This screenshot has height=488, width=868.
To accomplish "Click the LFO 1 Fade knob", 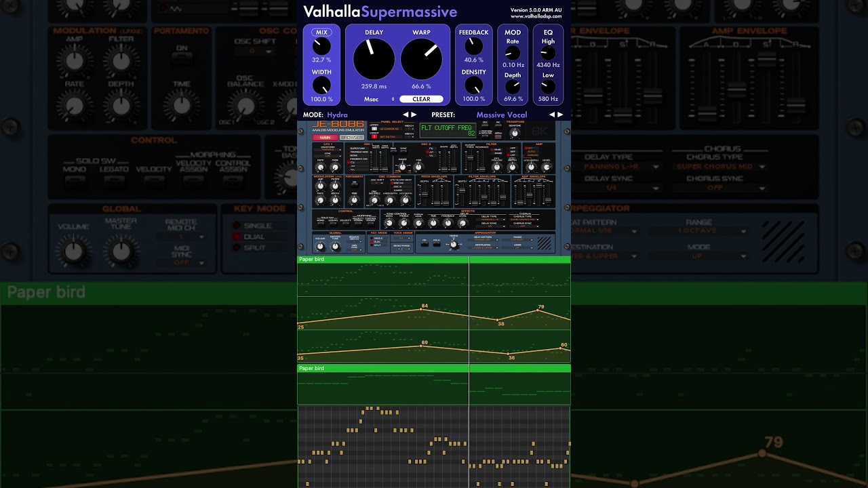I will click(x=335, y=167).
